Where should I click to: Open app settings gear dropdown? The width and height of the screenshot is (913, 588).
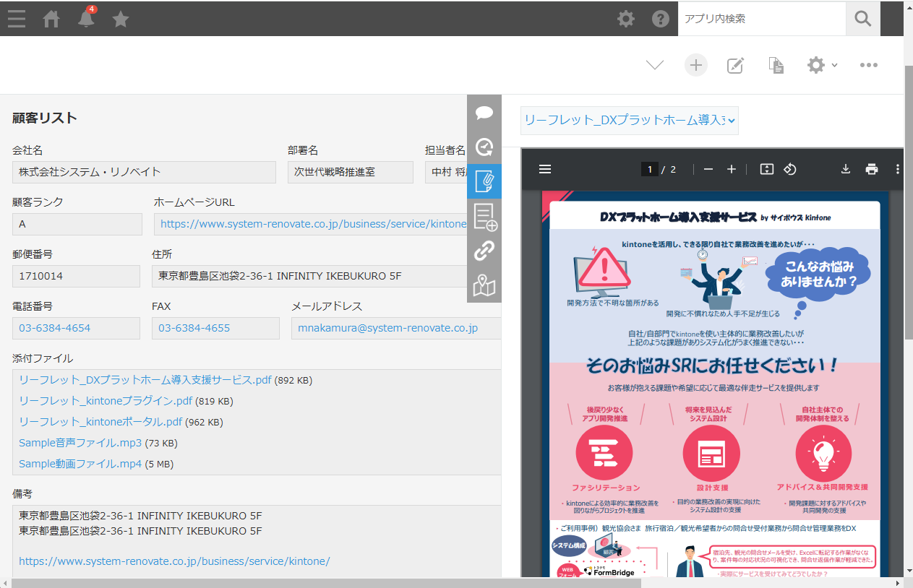[x=822, y=65]
